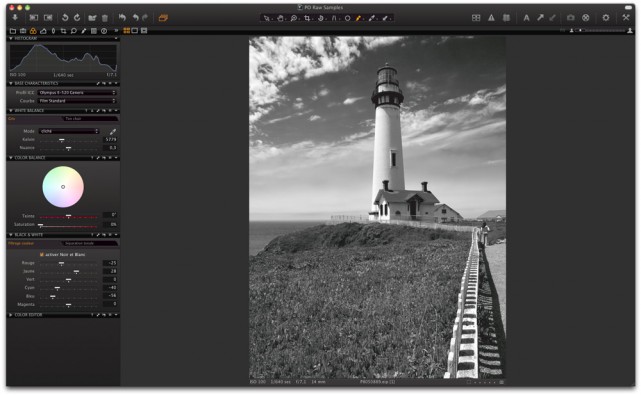Collapse the White Balance panel
641x395 pixels.
coord(11,110)
